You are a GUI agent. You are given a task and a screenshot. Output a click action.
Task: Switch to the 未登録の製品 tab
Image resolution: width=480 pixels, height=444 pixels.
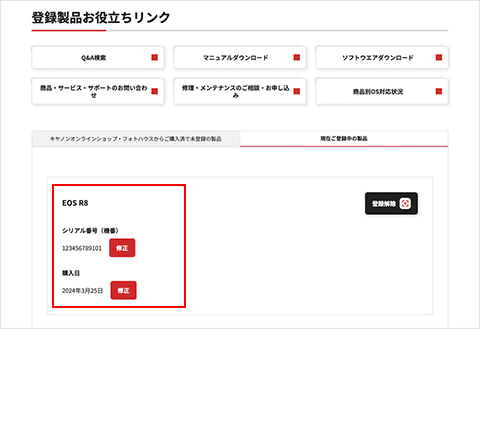coord(136,139)
